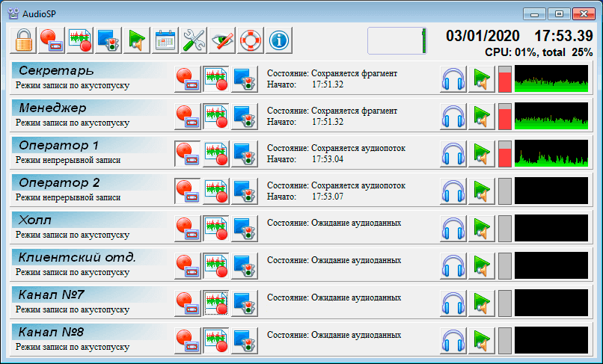Play back recordings of Менеджер channel
This screenshot has height=364, width=603.
click(482, 117)
